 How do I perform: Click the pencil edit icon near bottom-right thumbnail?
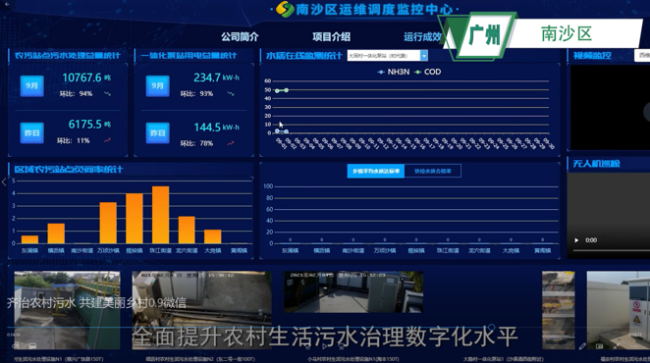point(582,346)
